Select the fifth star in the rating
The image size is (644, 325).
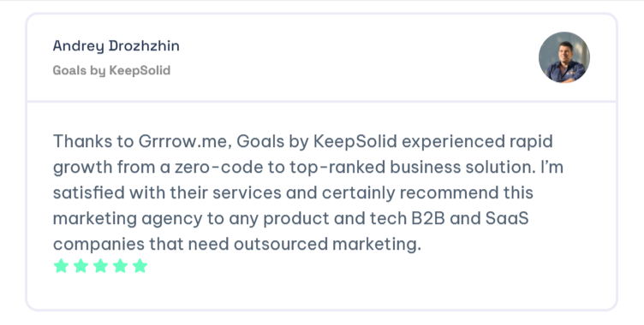(140, 266)
